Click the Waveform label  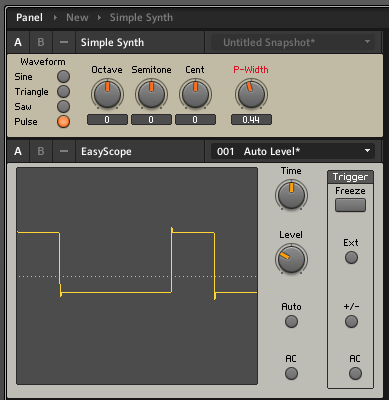pos(43,62)
